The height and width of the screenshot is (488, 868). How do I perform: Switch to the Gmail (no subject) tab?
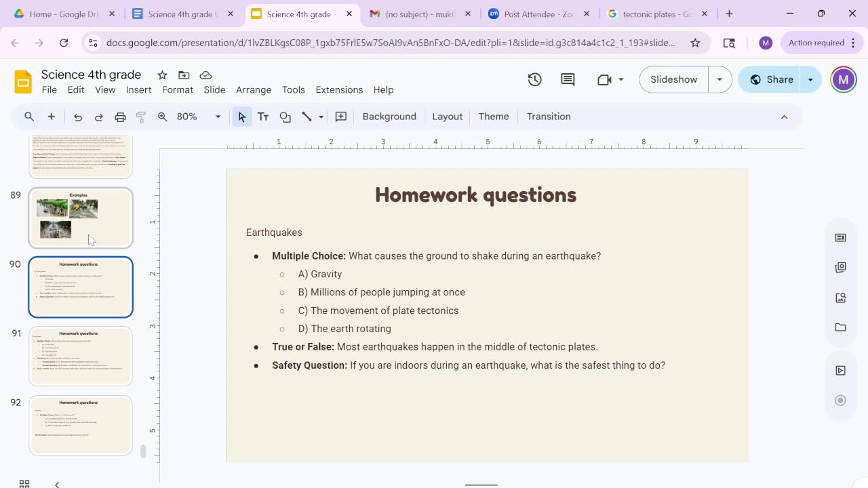[x=420, y=14]
